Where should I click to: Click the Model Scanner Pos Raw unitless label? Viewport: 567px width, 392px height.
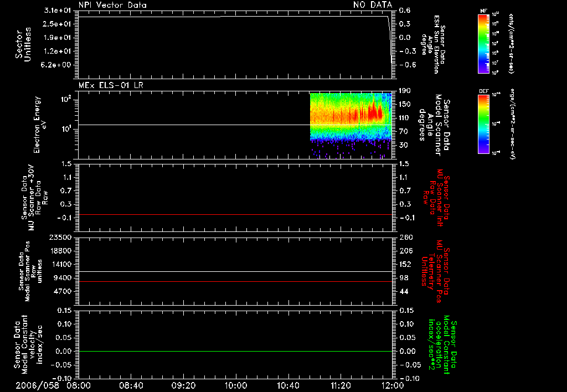[30, 271]
